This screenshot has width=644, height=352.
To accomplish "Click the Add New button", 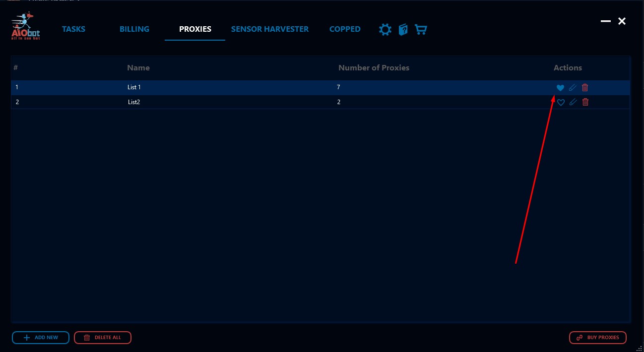I will pyautogui.click(x=41, y=338).
